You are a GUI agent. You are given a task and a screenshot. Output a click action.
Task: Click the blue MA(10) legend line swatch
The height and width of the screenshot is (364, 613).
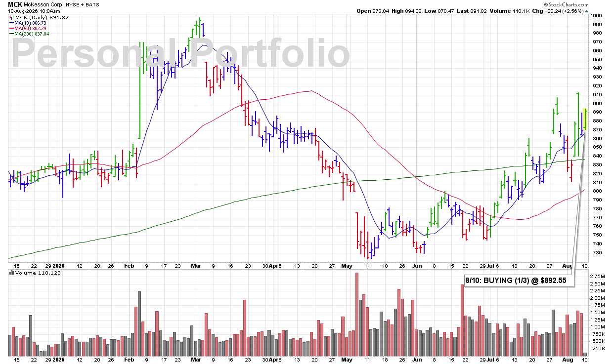click(x=12, y=23)
